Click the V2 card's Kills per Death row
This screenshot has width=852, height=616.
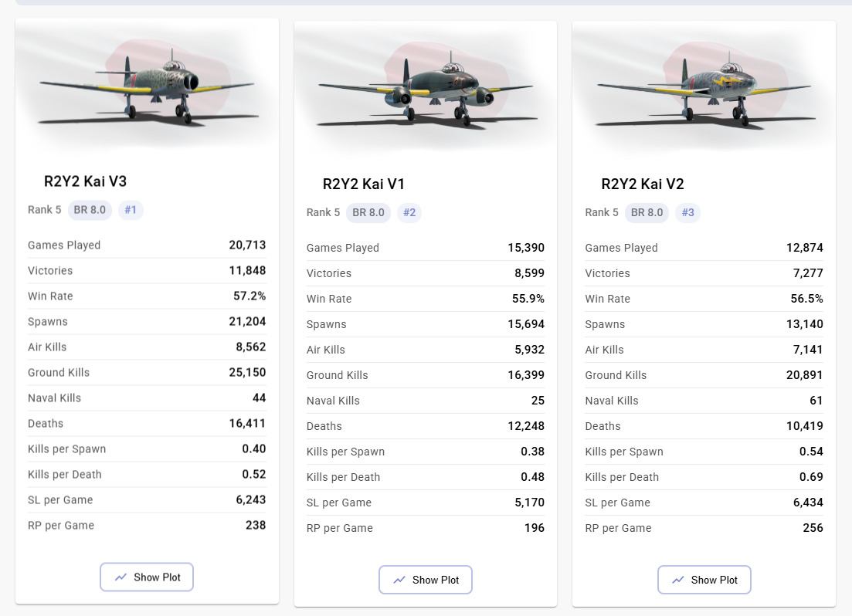tap(704, 477)
